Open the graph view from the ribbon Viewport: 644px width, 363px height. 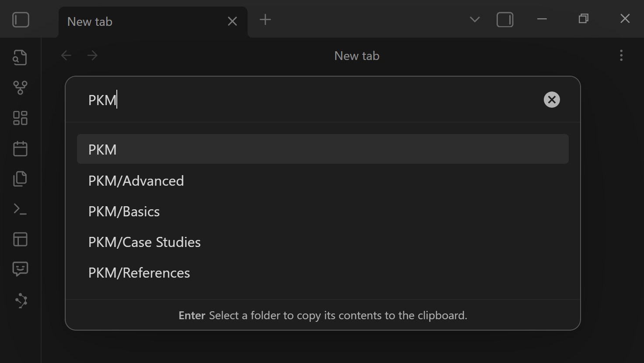pyautogui.click(x=20, y=87)
